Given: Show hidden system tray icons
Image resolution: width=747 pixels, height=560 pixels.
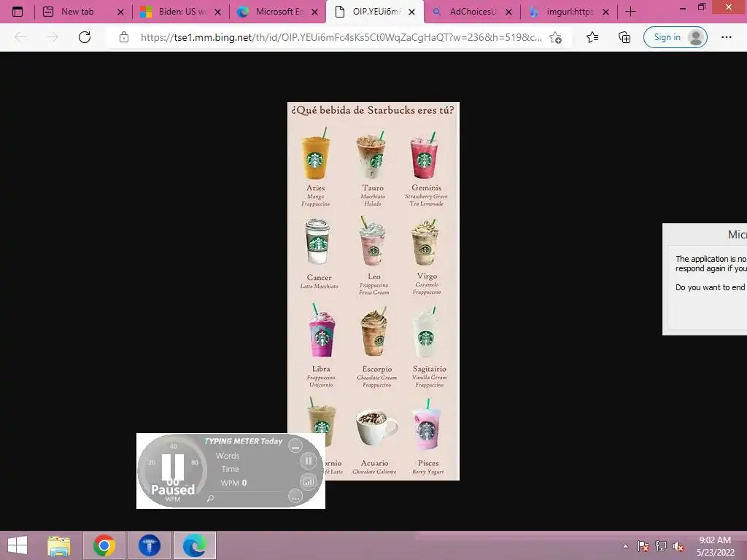Looking at the screenshot, I should (x=625, y=546).
